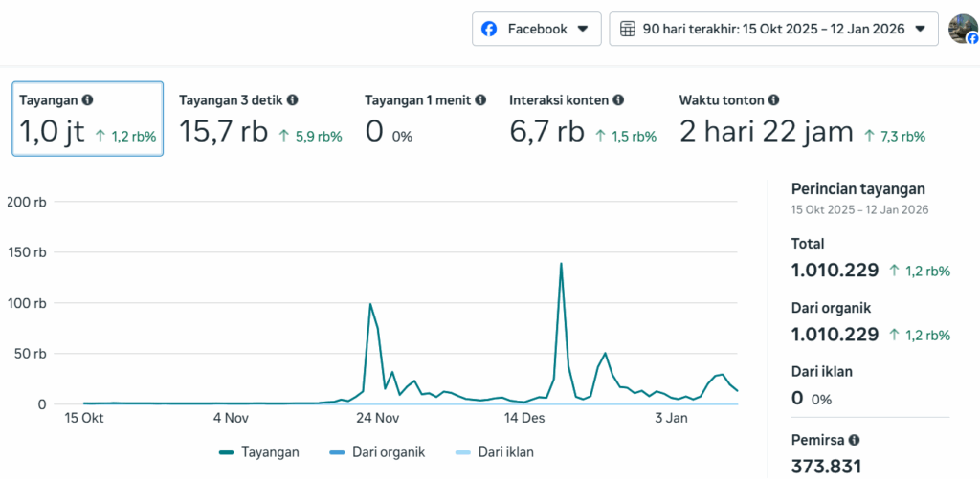Select the Tayangan 3 detik metric card
This screenshot has width=980, height=479.
point(260,120)
